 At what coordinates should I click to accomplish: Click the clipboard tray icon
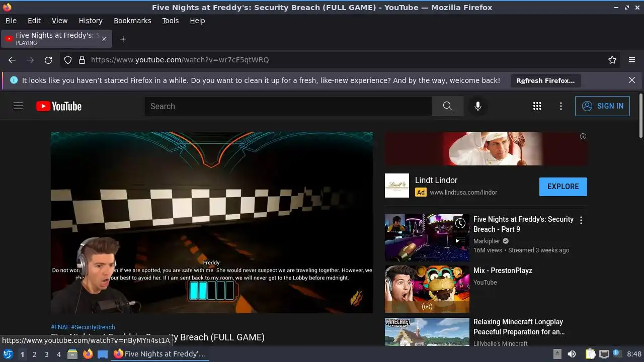[x=591, y=354]
